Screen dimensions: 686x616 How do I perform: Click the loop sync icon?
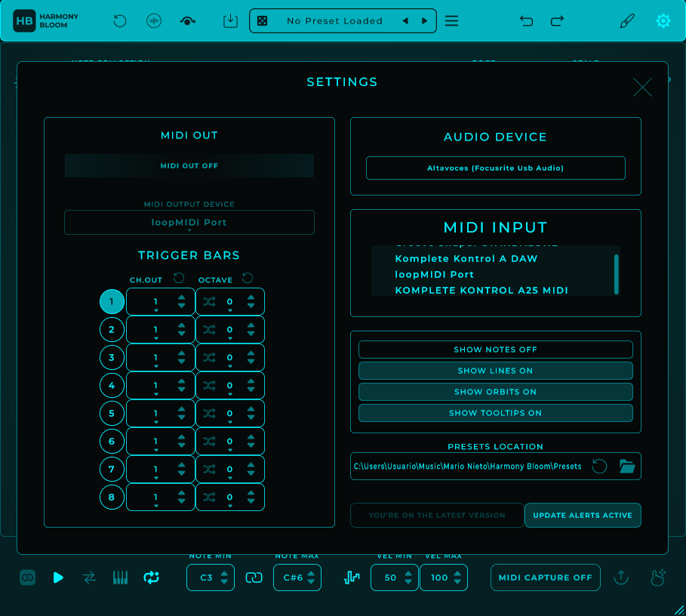(x=152, y=577)
